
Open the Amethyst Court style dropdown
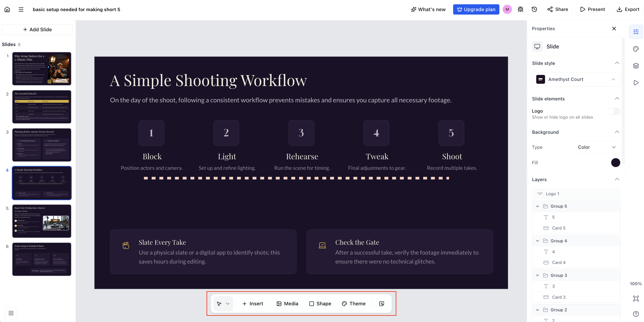(x=576, y=79)
